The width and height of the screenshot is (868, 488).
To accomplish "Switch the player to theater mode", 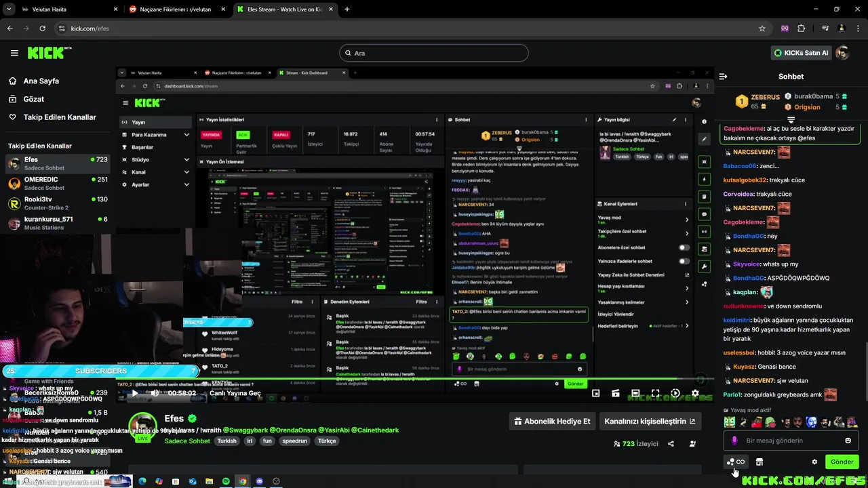I will pos(635,393).
